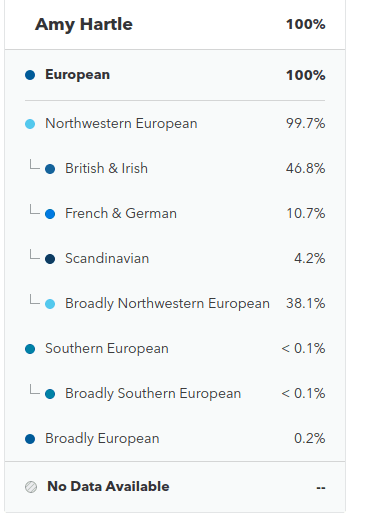The height and width of the screenshot is (529, 365).
Task: Click the No Data Available label
Action: [x=108, y=486]
